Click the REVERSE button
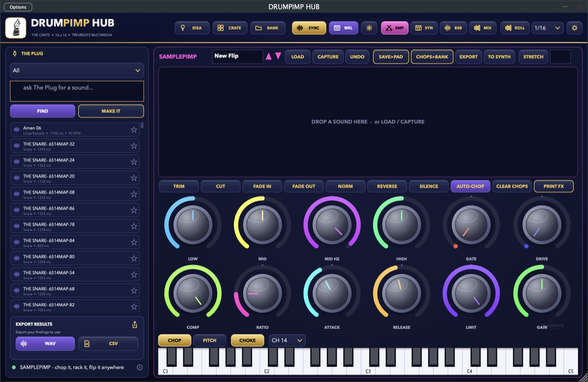The width and height of the screenshot is (588, 382). (x=387, y=186)
